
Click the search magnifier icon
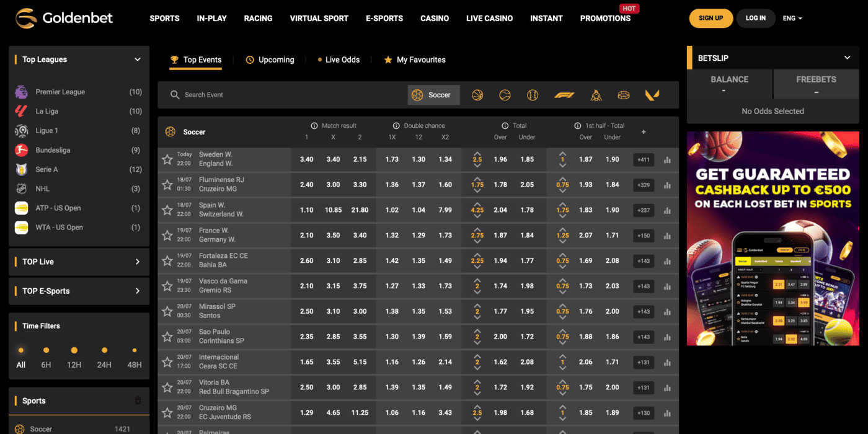175,95
